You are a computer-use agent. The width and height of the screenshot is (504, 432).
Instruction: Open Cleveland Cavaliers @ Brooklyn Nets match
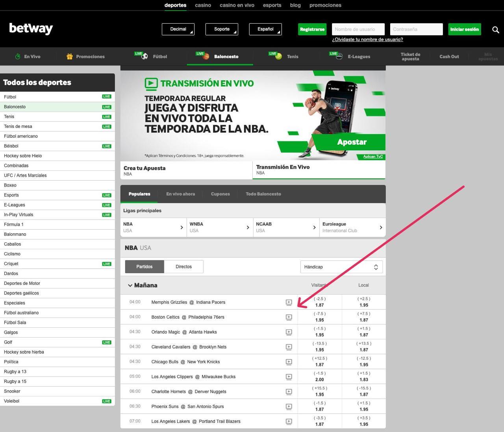189,347
